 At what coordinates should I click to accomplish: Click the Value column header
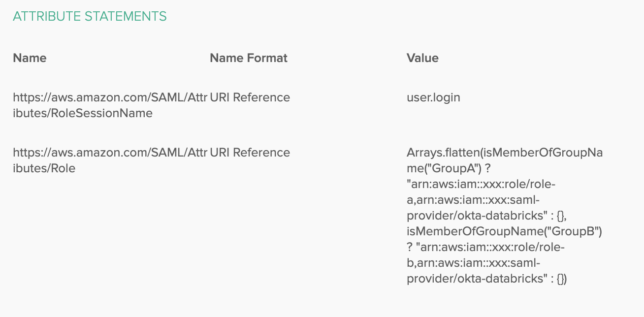(x=422, y=58)
